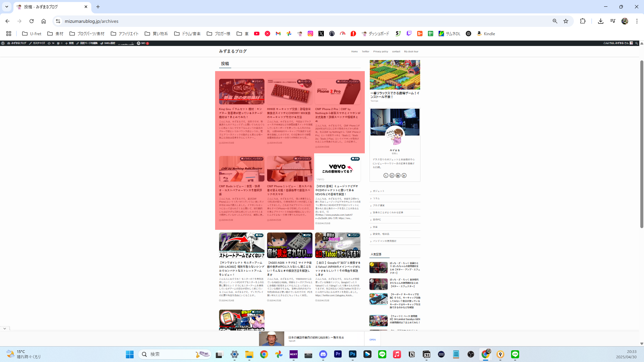Expand the 買い物系 bookmark folder
The width and height of the screenshot is (644, 362).
(x=156, y=34)
